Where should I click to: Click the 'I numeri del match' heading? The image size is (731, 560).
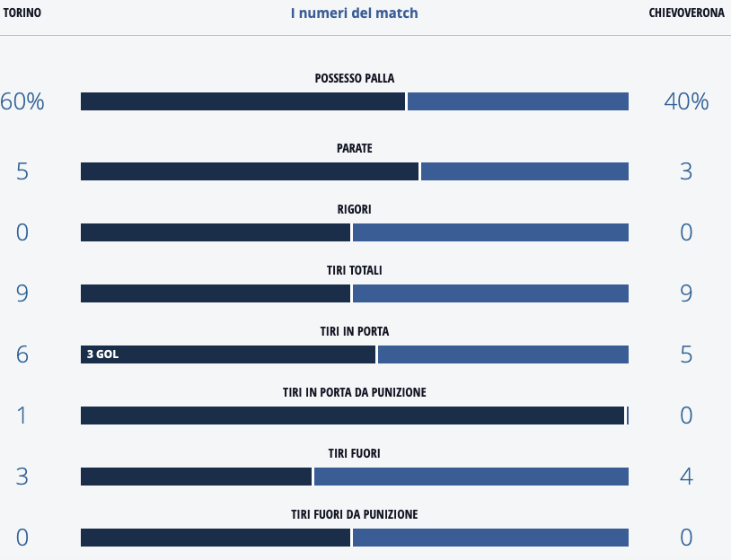tap(354, 13)
